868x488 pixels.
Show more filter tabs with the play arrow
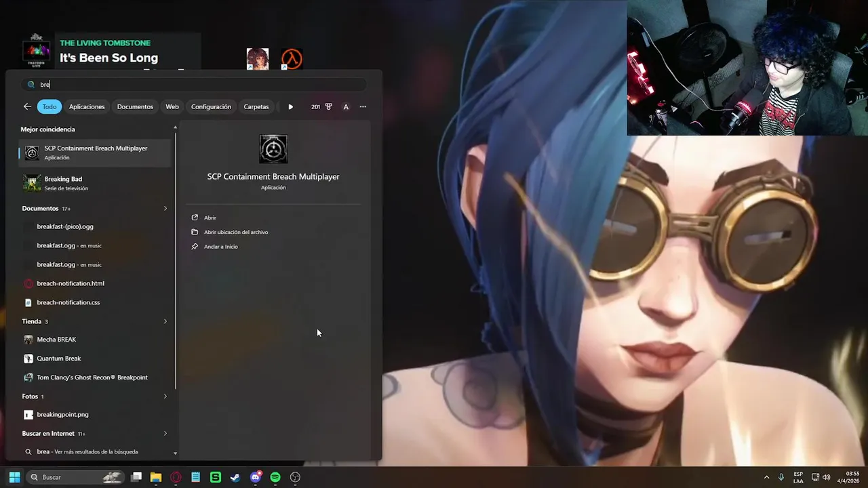(x=290, y=106)
